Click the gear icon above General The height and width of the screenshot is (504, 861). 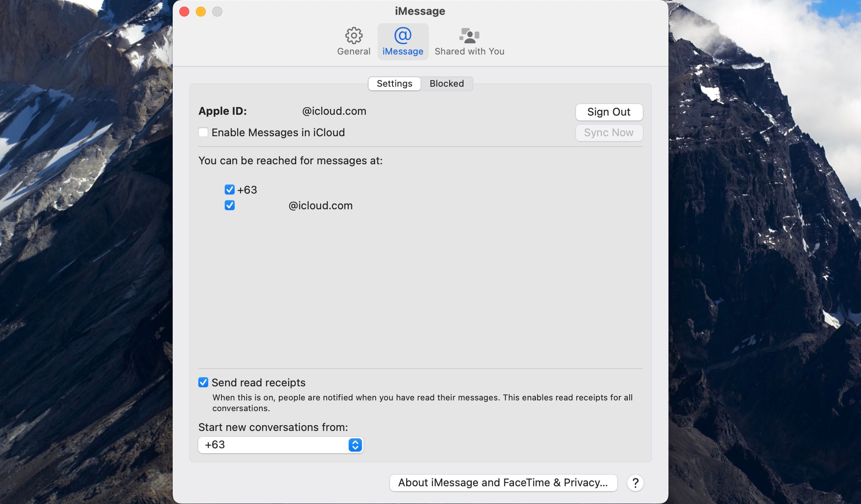354,35
